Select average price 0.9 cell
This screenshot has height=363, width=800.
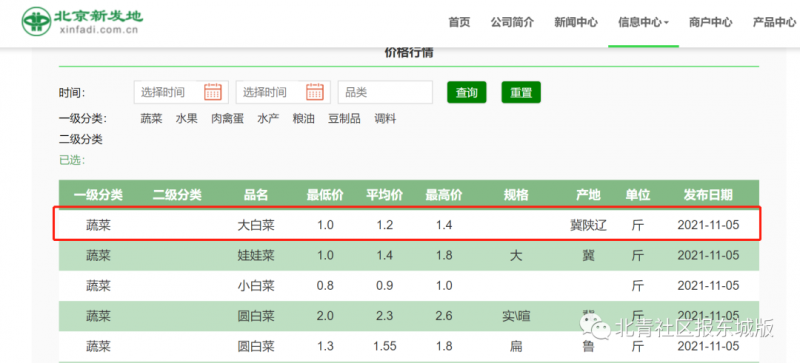(385, 286)
